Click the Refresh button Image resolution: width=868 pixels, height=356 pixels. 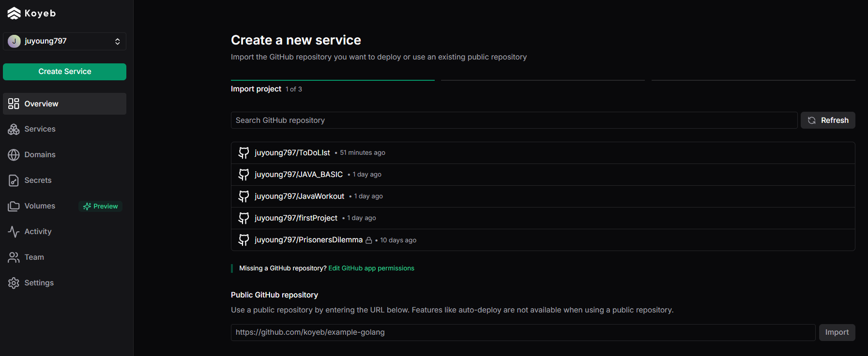coord(828,120)
